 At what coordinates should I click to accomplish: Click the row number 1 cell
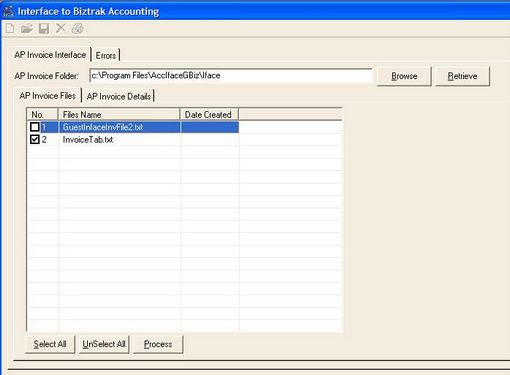click(x=44, y=127)
